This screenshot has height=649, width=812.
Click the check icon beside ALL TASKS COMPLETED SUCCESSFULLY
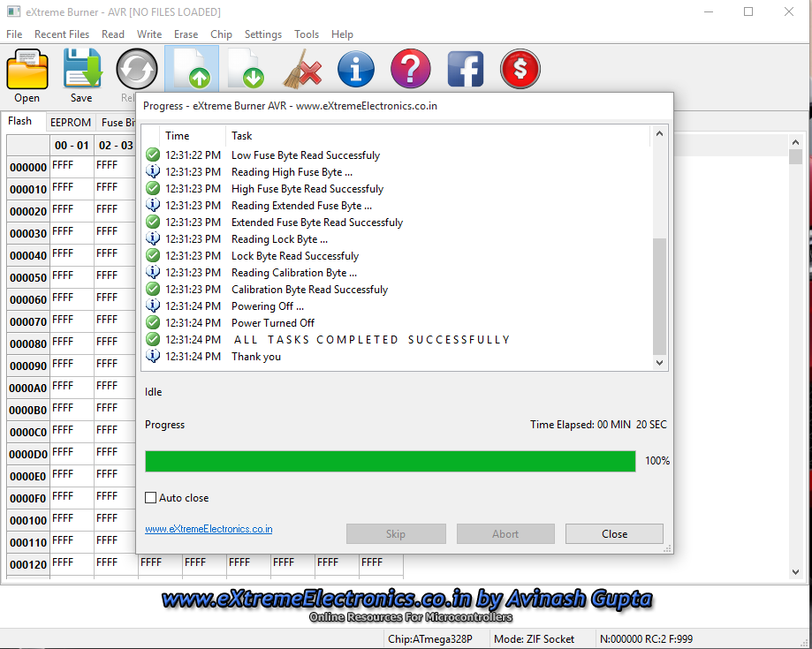[x=153, y=339]
